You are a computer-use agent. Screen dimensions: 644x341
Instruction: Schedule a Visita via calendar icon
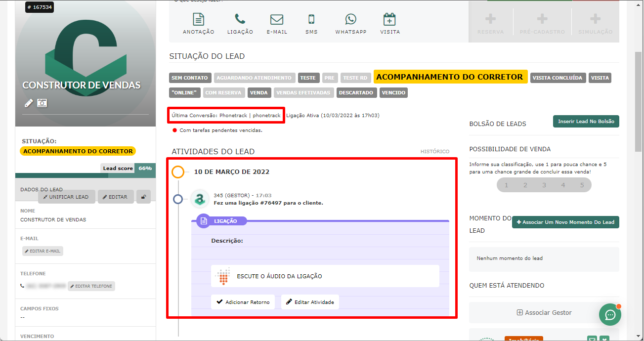[x=390, y=24]
